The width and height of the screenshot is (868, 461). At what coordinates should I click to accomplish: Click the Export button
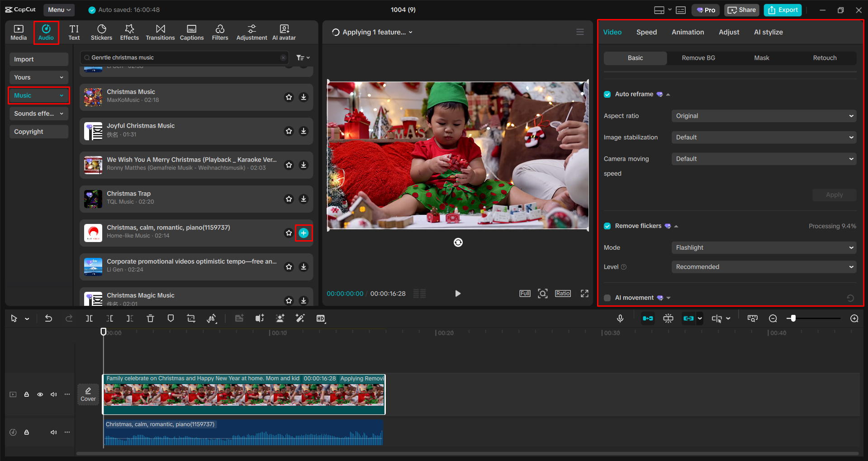click(782, 10)
